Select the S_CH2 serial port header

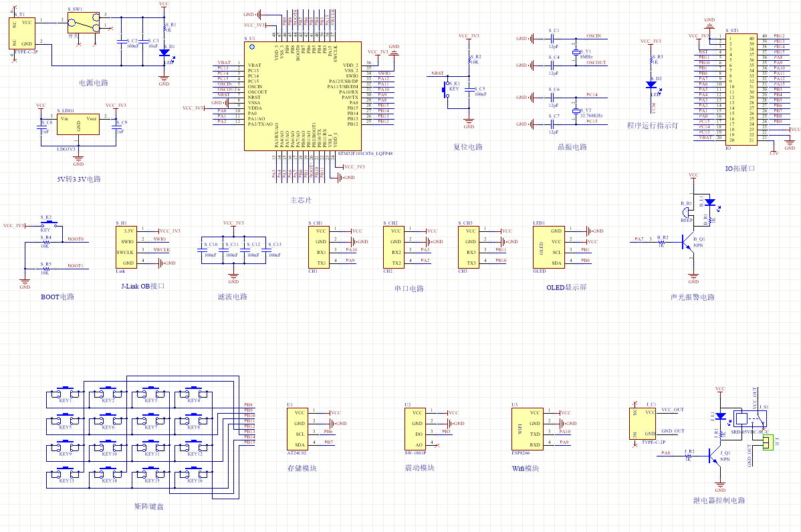pyautogui.click(x=393, y=247)
